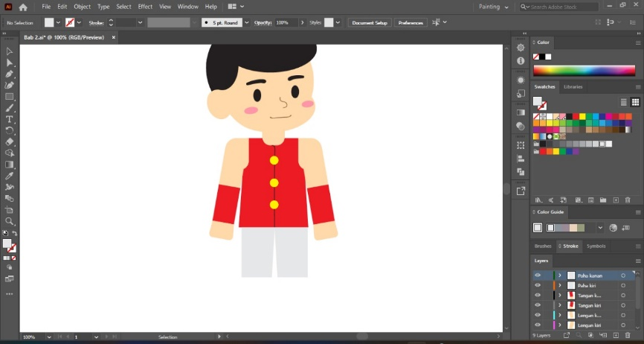Screen dimensions: 644x344
Task: Swap fill and stroke in toolbar
Action: (x=14, y=233)
